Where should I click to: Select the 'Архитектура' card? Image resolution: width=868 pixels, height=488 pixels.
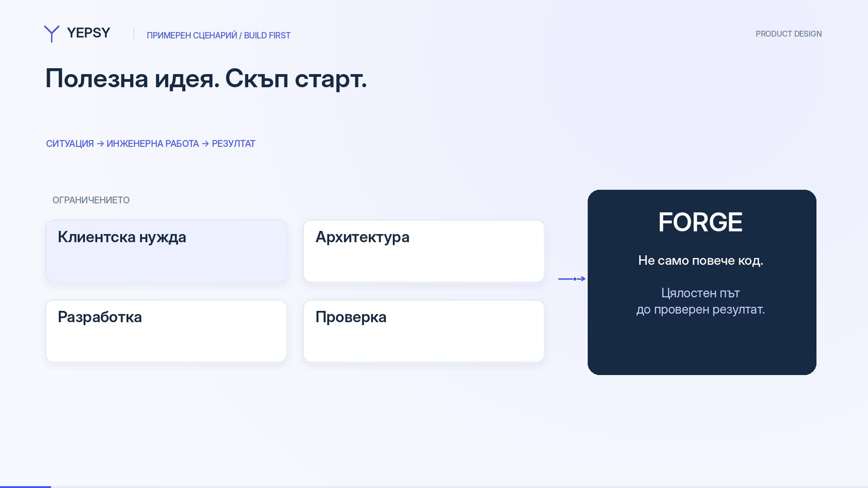point(424,251)
